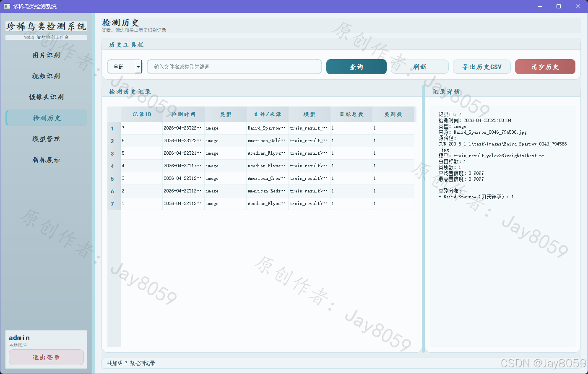Click the 记录ID column header

click(x=142, y=114)
